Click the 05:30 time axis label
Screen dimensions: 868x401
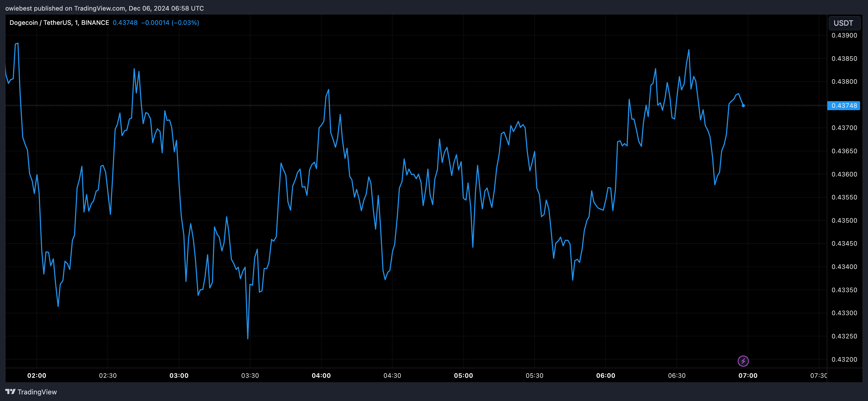coord(534,375)
